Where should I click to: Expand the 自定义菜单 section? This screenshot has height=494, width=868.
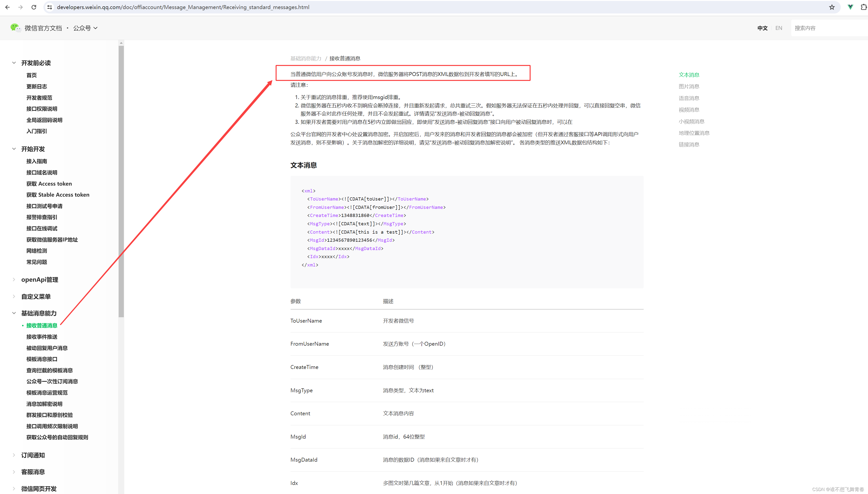(14, 297)
